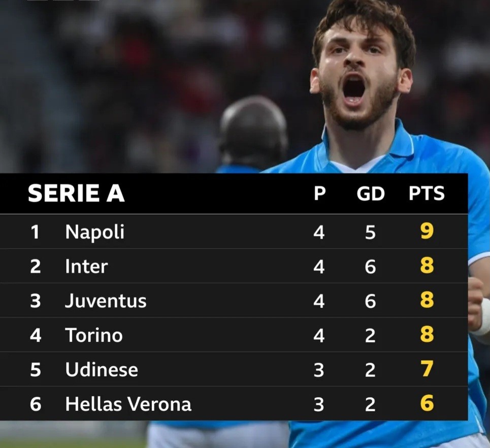490x448 pixels.
Task: Click Udinese's yellow points value 7
Action: pyautogui.click(x=427, y=369)
